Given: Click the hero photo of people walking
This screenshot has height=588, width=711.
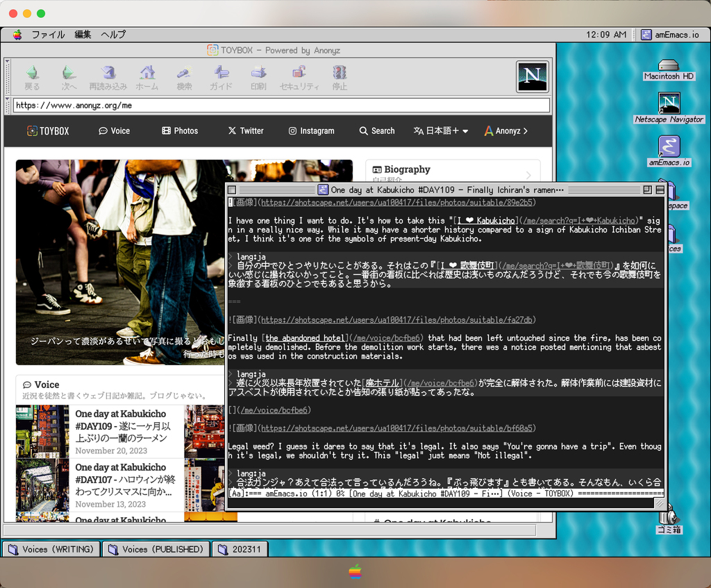Looking at the screenshot, I should click(x=120, y=262).
